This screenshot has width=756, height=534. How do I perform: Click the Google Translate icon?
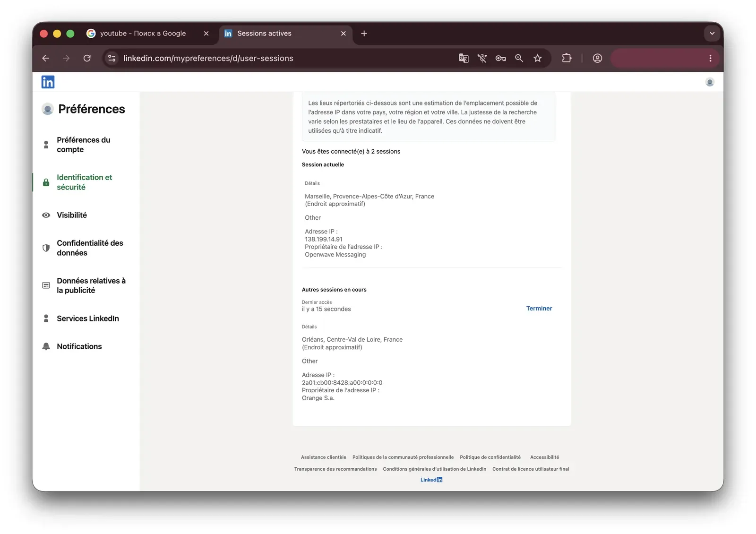464,58
